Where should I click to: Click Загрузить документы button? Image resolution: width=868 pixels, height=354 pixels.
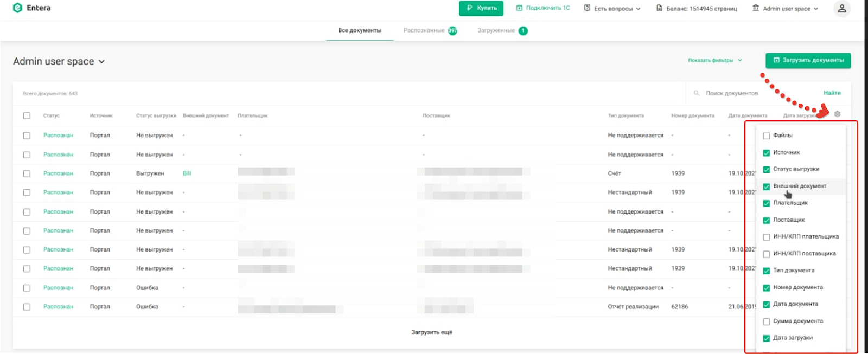click(808, 60)
